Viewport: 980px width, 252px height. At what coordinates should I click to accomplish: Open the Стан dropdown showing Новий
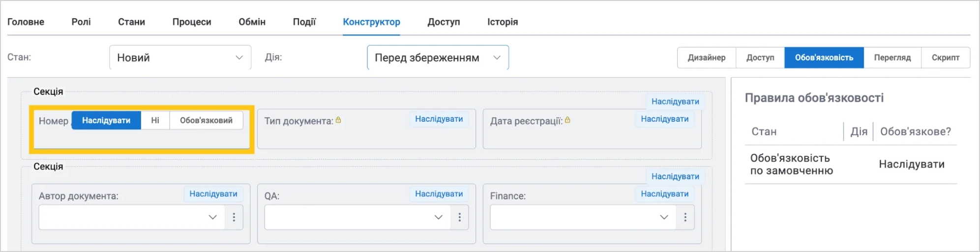[x=180, y=57]
